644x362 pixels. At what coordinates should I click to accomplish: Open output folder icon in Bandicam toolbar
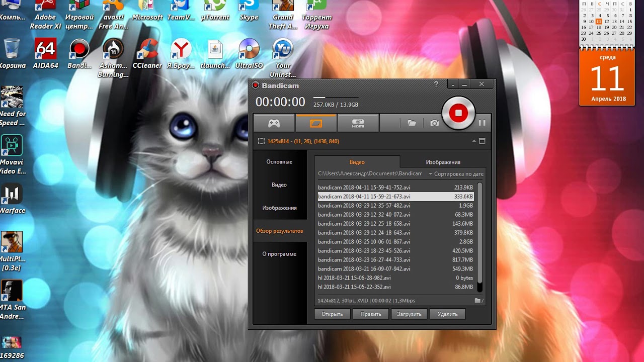[412, 123]
